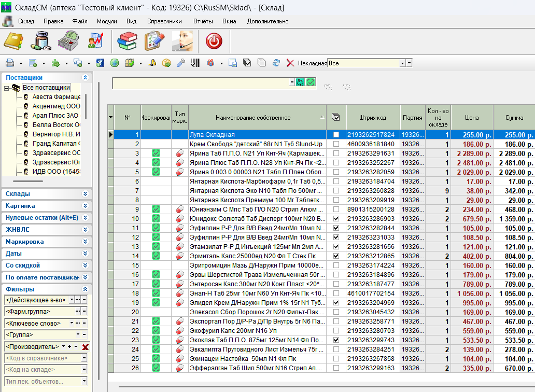Click the red X next to Производитель filter
The width and height of the screenshot is (535, 392).
coord(86,347)
